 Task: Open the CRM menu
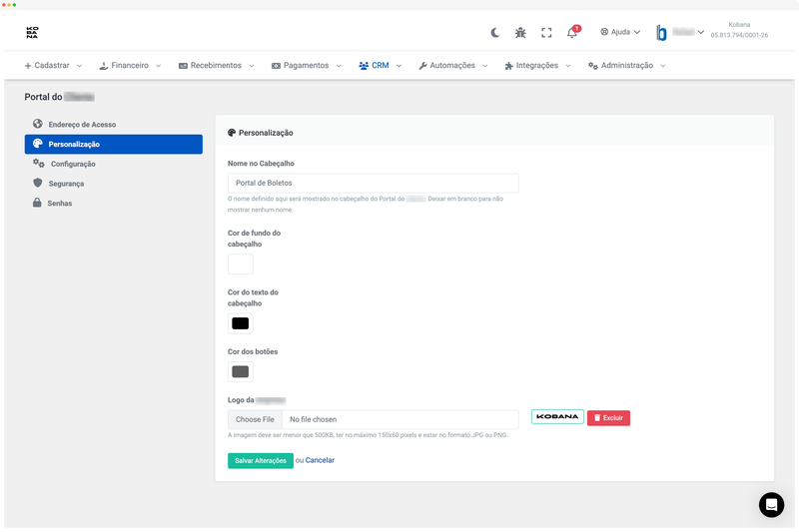pyautogui.click(x=380, y=65)
